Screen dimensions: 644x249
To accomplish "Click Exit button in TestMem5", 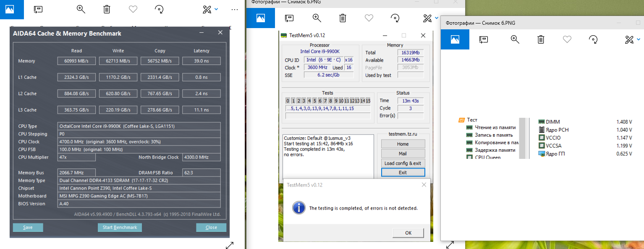I will tap(403, 172).
